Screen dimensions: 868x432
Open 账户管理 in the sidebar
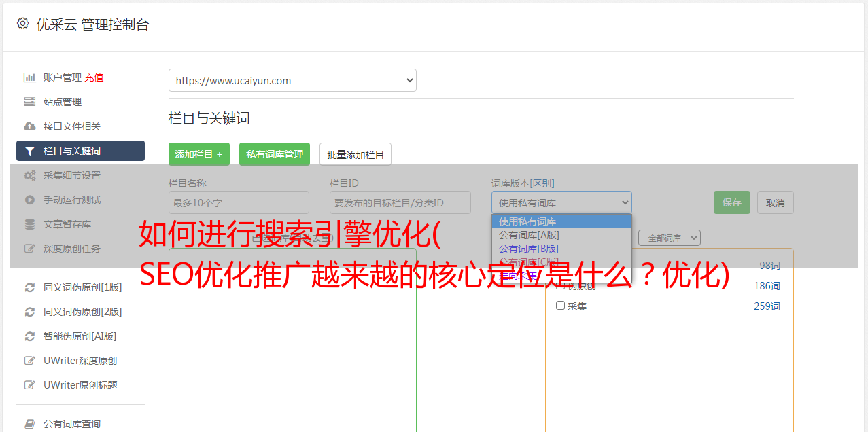click(63, 77)
